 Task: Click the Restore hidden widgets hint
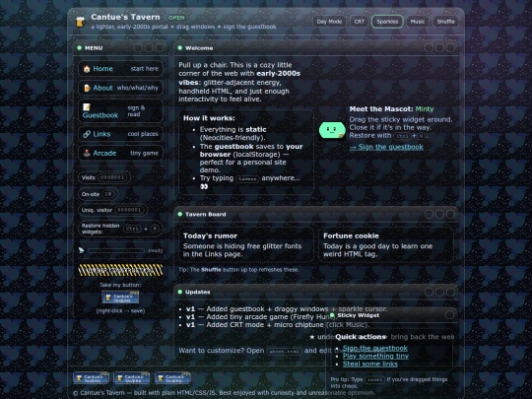click(x=120, y=229)
